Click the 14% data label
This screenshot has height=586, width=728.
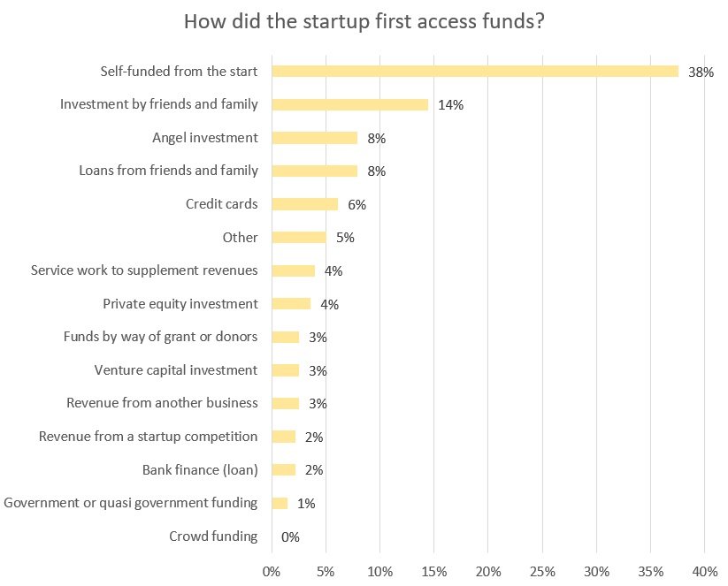[450, 105]
